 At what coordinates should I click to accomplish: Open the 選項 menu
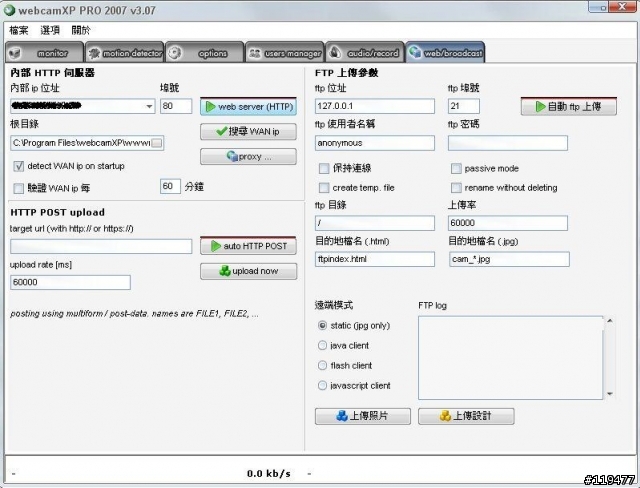point(50,30)
